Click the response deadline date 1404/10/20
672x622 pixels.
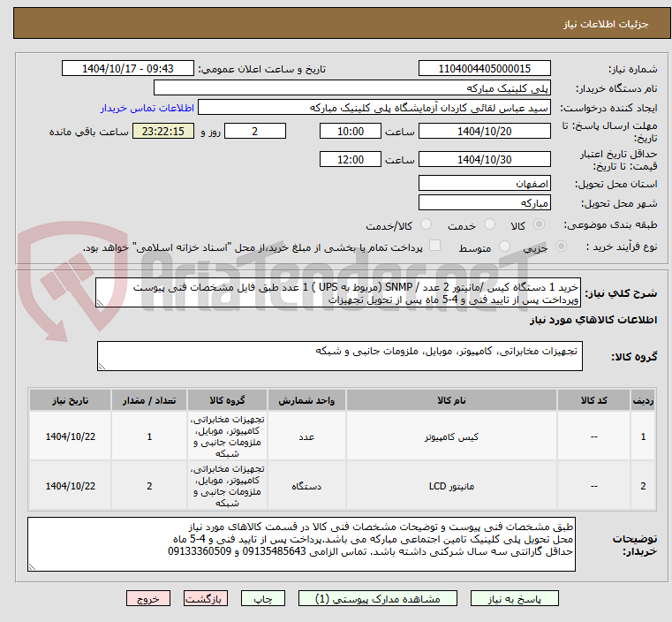(x=484, y=131)
